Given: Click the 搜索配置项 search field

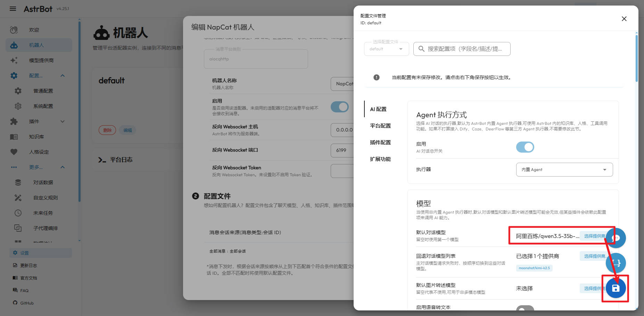Looking at the screenshot, I should (x=462, y=49).
